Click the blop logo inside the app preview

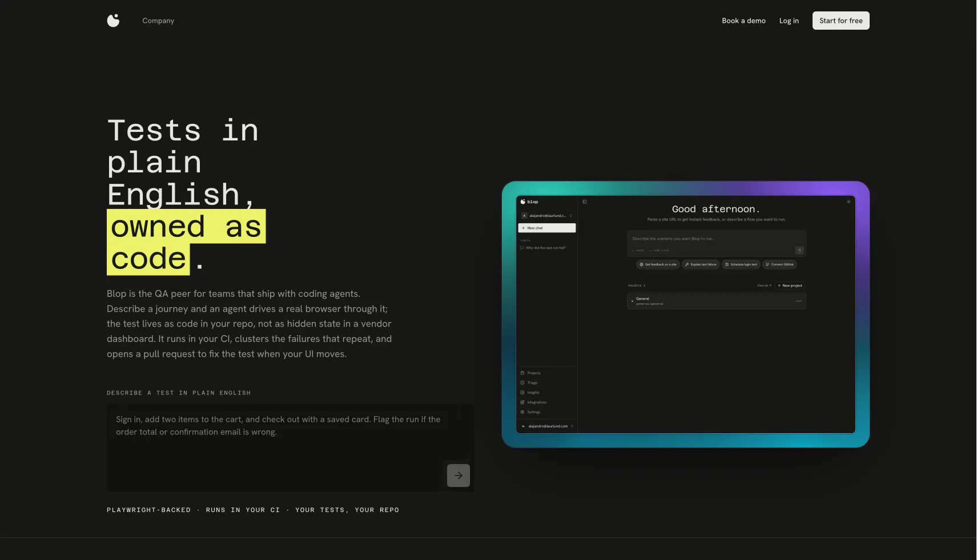529,202
